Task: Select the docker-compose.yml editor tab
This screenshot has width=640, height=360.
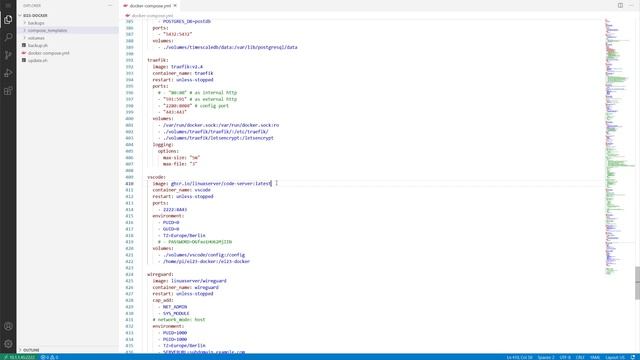Action: click(150, 6)
